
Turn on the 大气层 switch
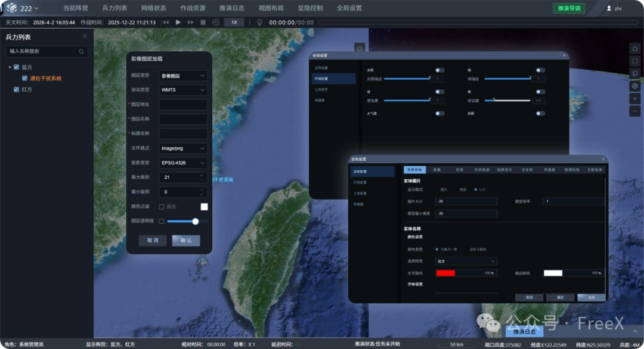coord(439,113)
